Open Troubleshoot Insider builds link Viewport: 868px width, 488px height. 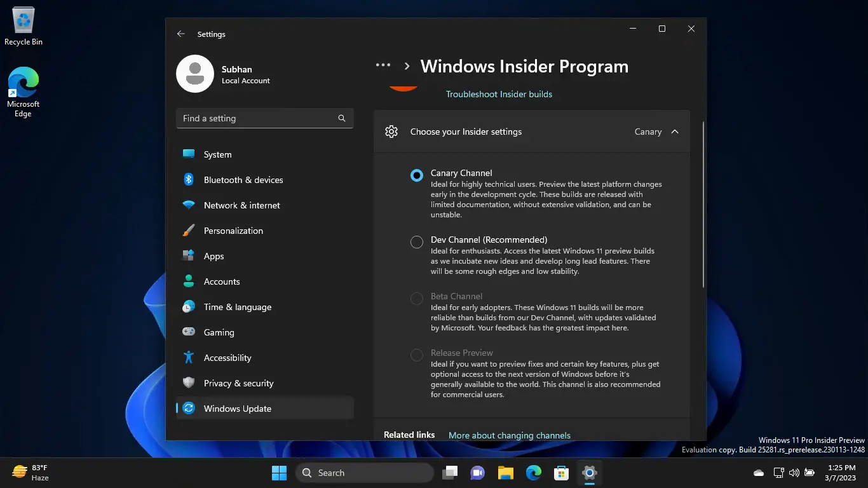click(x=499, y=94)
